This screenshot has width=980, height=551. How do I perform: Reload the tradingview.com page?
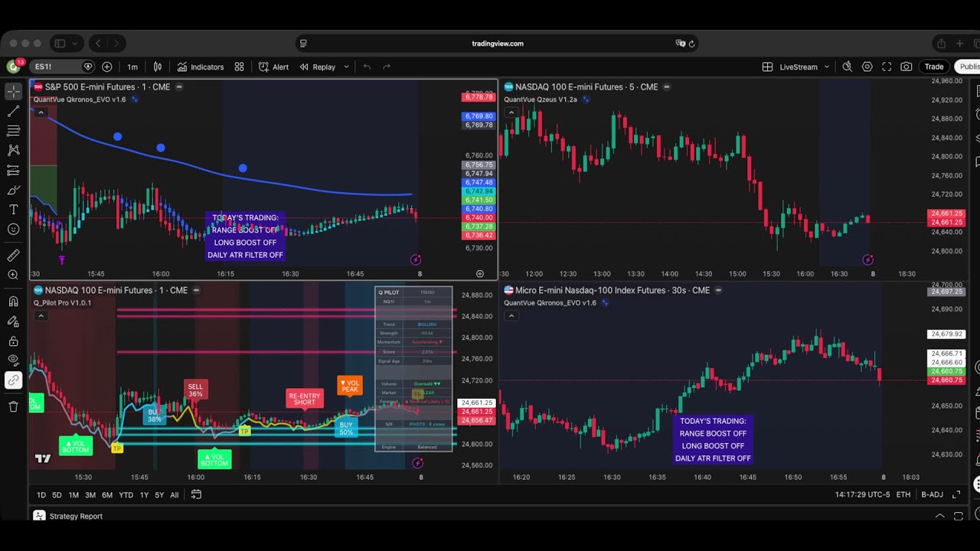click(692, 44)
